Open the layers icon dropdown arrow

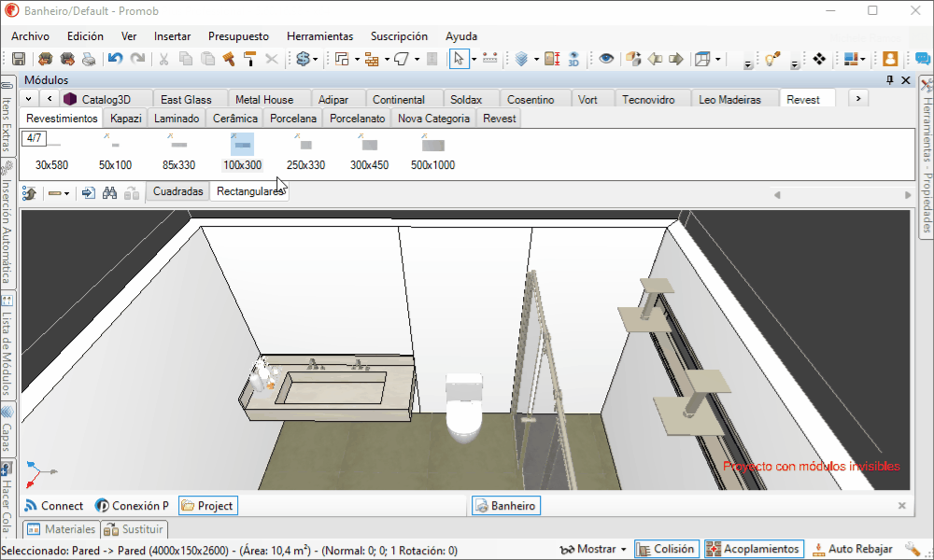537,59
